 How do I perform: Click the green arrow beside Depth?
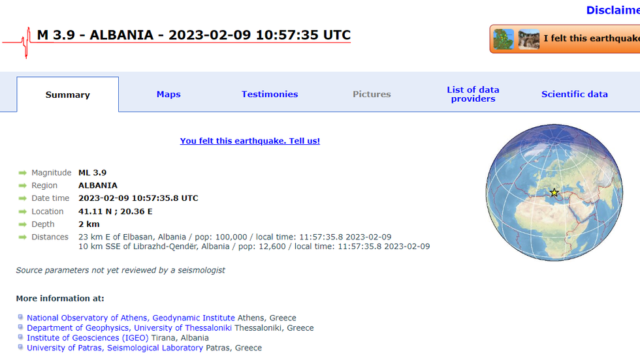(x=23, y=224)
